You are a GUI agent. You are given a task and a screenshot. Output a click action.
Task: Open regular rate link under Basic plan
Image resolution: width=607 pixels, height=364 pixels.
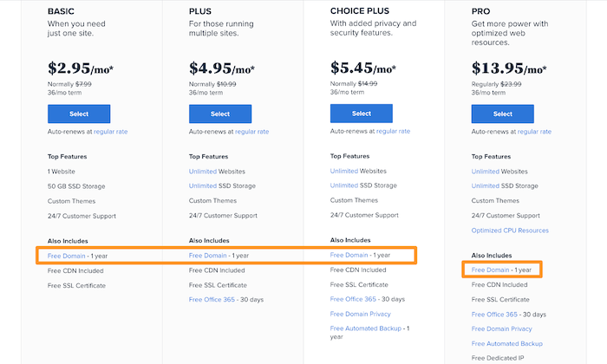(x=110, y=131)
